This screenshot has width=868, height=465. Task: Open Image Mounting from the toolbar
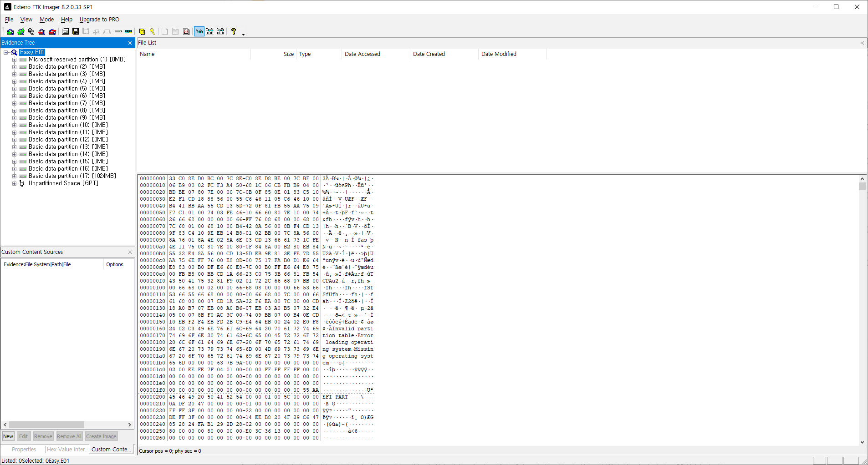tap(31, 32)
